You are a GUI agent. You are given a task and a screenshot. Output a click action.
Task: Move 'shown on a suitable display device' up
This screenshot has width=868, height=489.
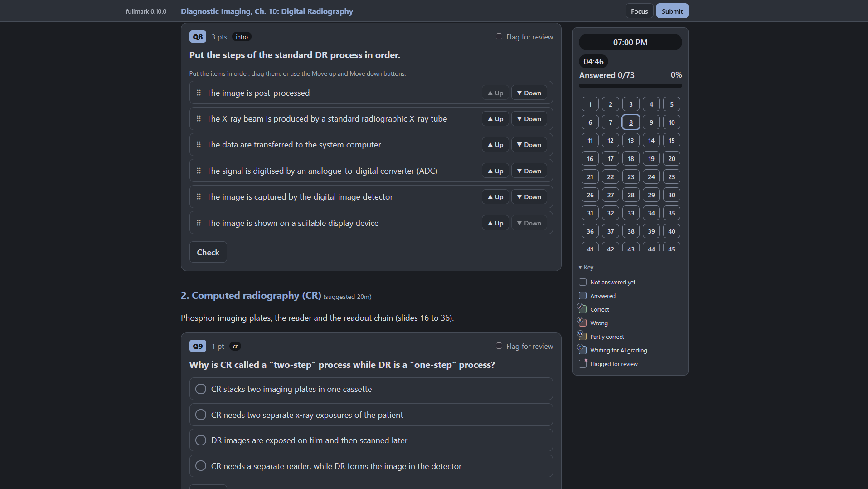click(495, 223)
